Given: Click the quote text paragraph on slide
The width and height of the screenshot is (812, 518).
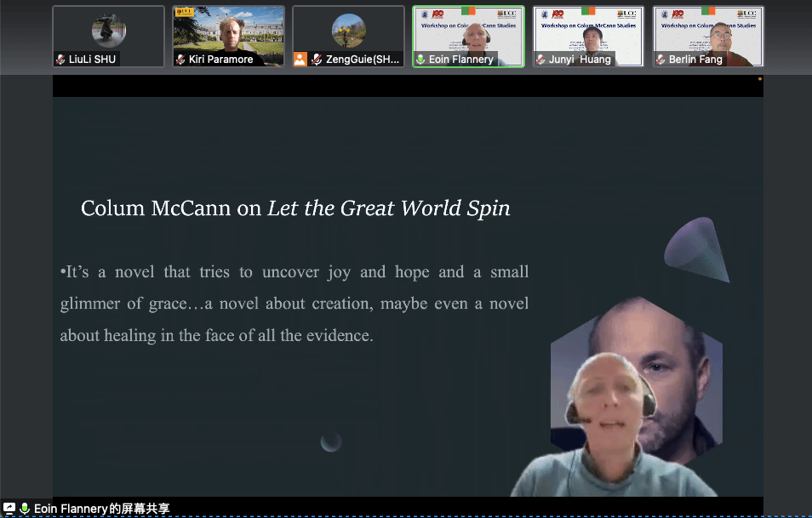Looking at the screenshot, I should click(x=294, y=304).
